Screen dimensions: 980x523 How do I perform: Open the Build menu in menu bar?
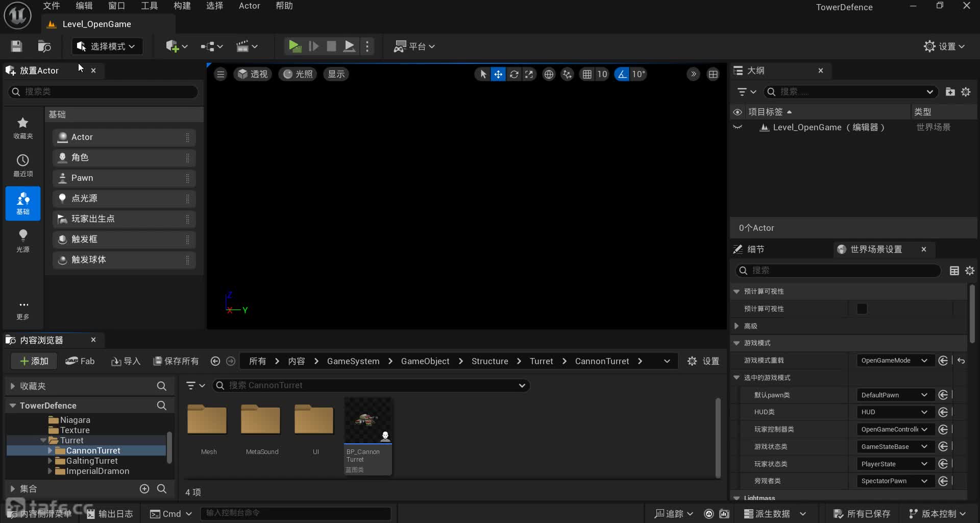coord(182,6)
